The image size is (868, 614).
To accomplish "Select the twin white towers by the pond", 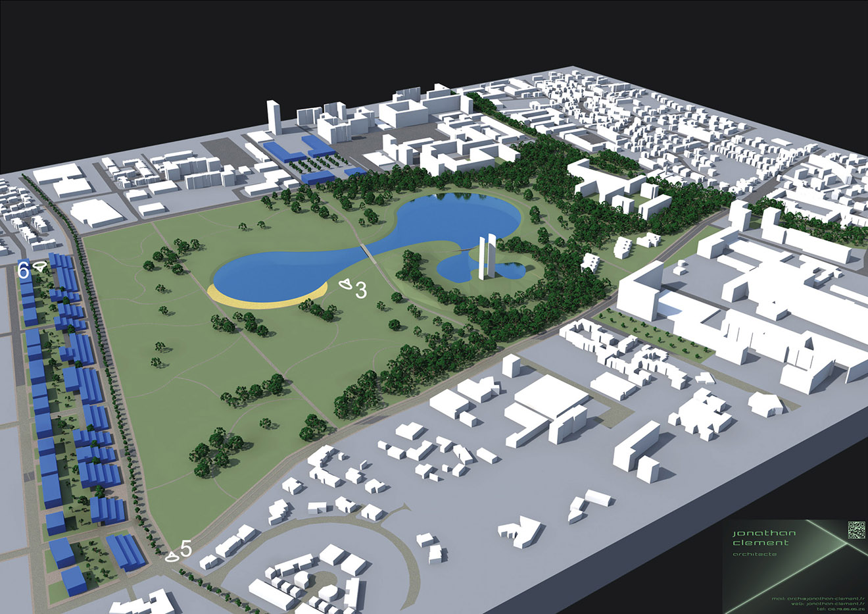I will [487, 257].
